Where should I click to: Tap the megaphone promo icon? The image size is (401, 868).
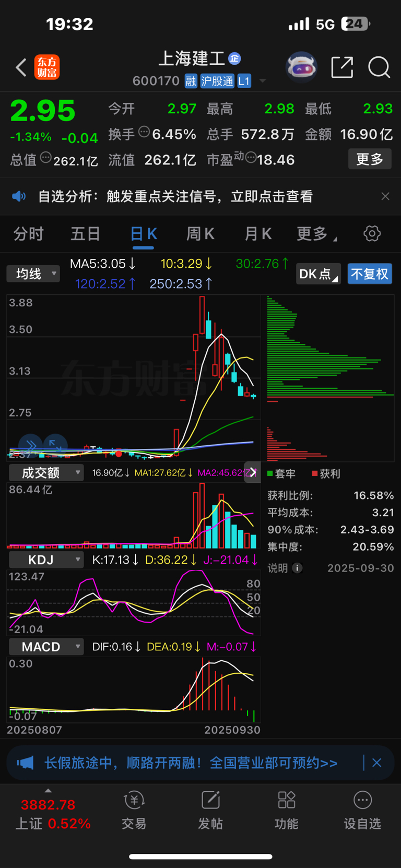(x=25, y=763)
